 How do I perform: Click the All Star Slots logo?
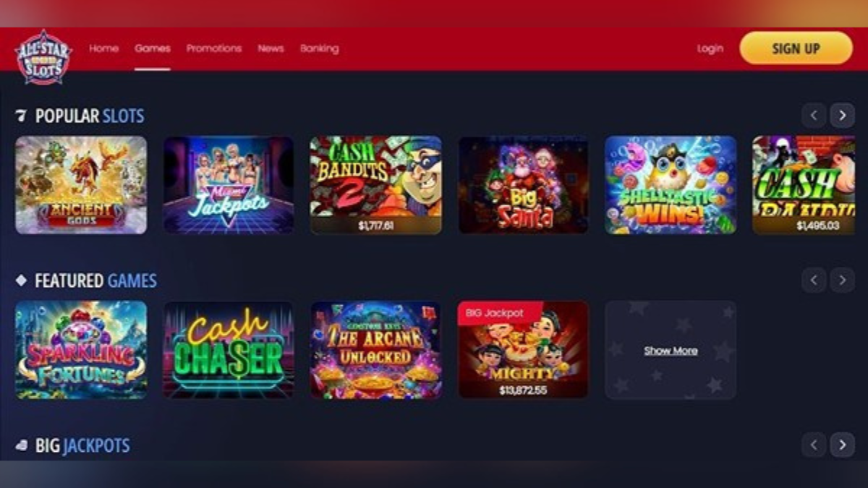point(43,57)
